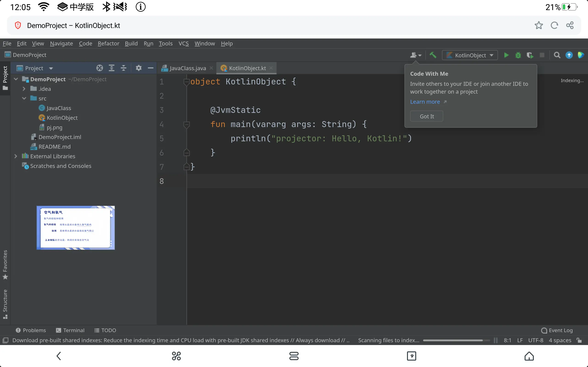Open Project panel settings with the gear icon
Screen dimensions: 588x367
tap(139, 68)
